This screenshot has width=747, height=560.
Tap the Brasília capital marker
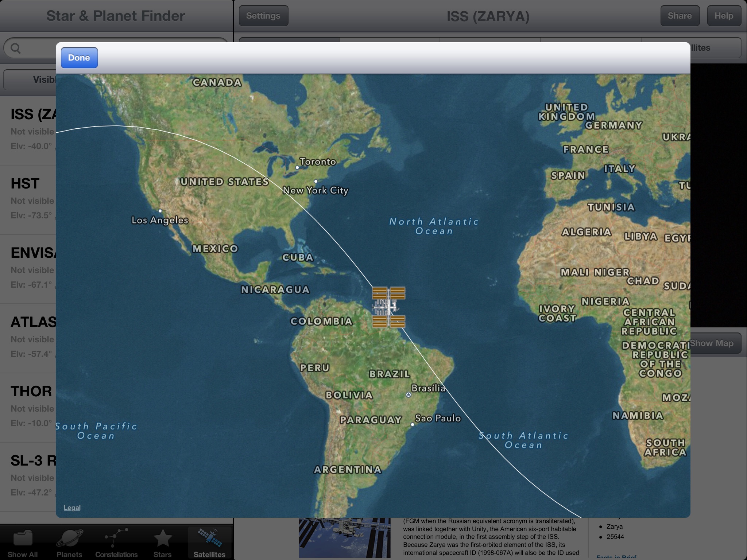[x=409, y=395]
